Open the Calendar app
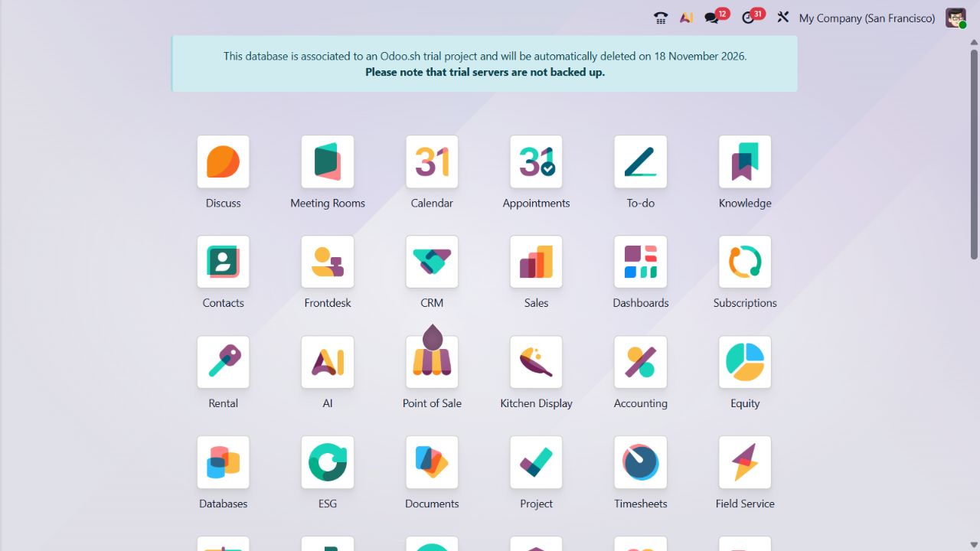Image resolution: width=980 pixels, height=551 pixels. click(432, 161)
